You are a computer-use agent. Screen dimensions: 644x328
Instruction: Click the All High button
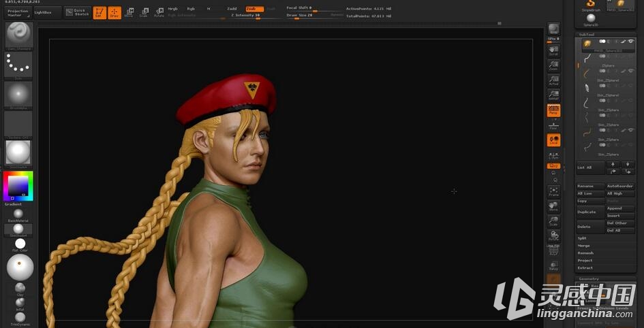[x=621, y=193]
